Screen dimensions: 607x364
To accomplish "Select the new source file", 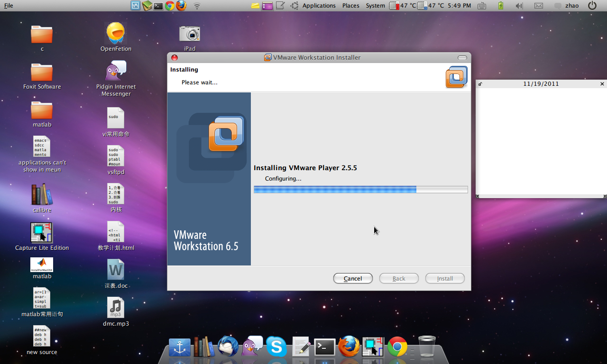I will point(42,337).
